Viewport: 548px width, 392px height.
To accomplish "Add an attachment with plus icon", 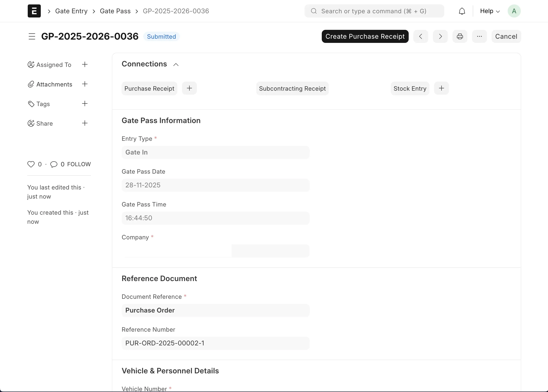I will point(85,84).
